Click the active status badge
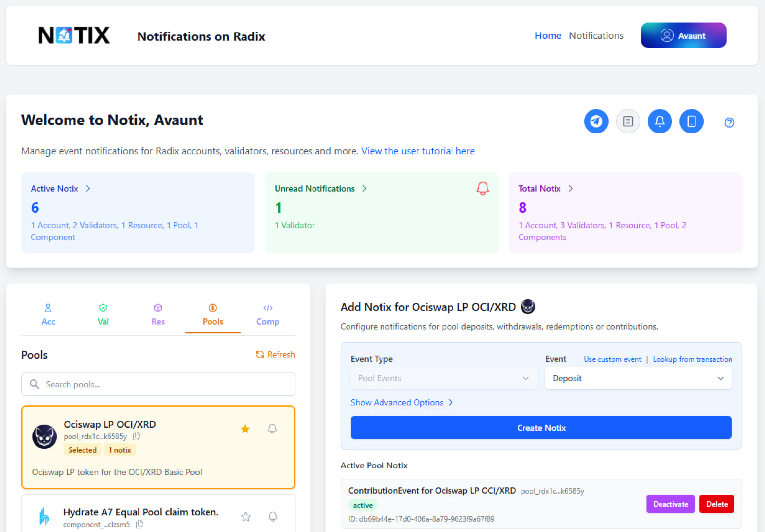The image size is (765, 532). 363,505
